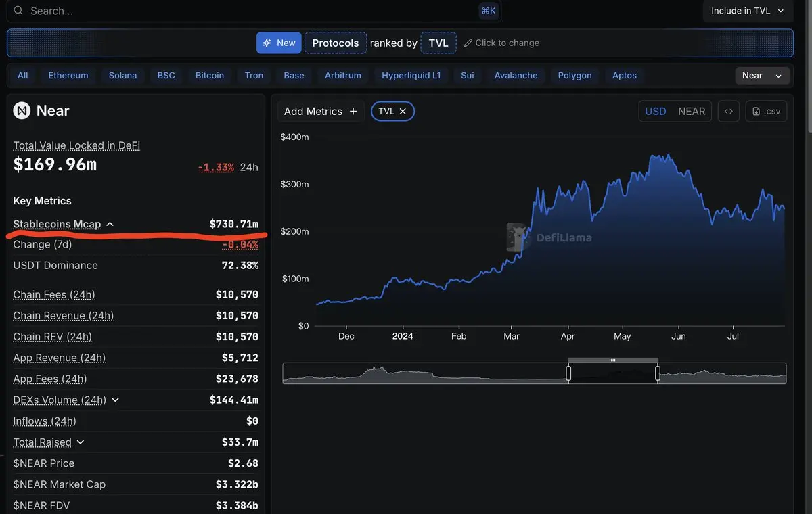
Task: Select the Base chain tab
Action: 294,75
